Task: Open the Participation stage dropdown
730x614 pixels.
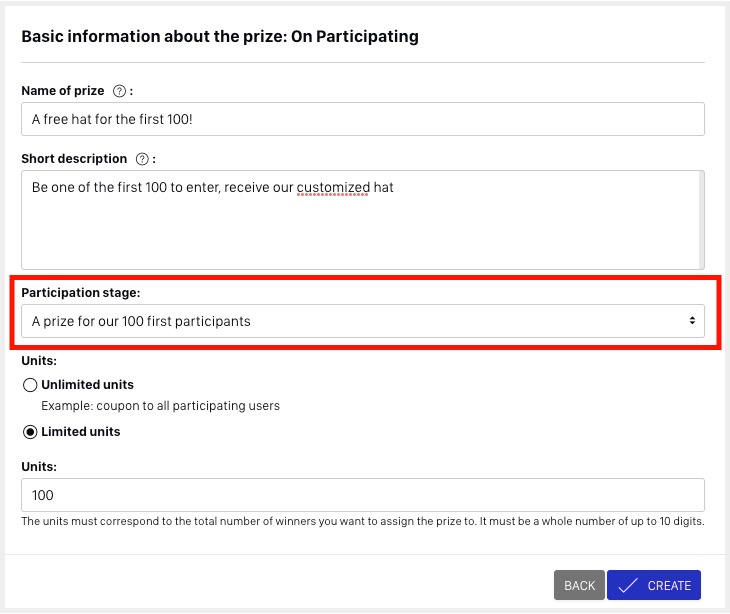Action: pyautogui.click(x=363, y=321)
